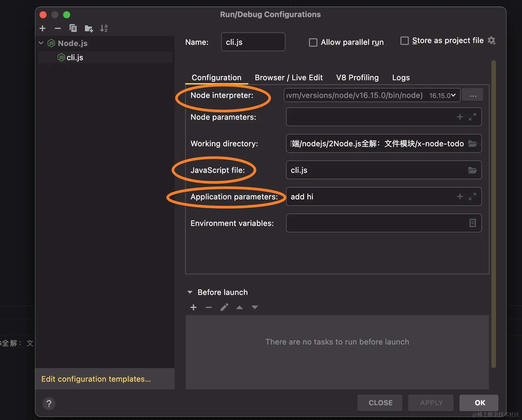Add a before launch task
This screenshot has width=522, height=420.
tap(193, 307)
